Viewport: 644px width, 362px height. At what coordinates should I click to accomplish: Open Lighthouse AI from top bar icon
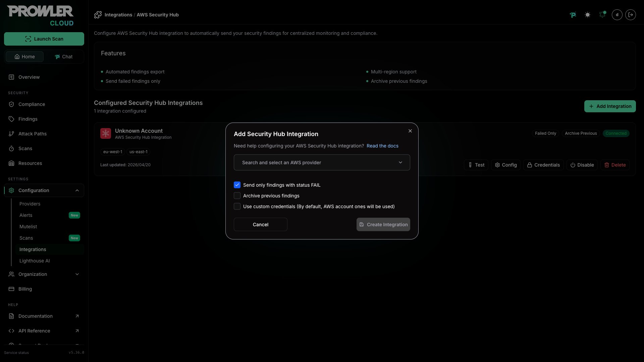click(573, 15)
